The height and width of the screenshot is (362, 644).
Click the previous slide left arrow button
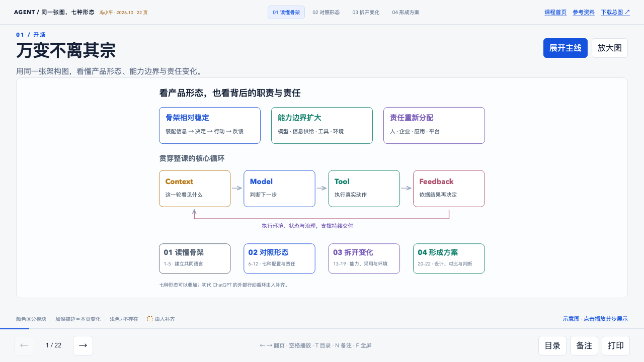coord(24,345)
